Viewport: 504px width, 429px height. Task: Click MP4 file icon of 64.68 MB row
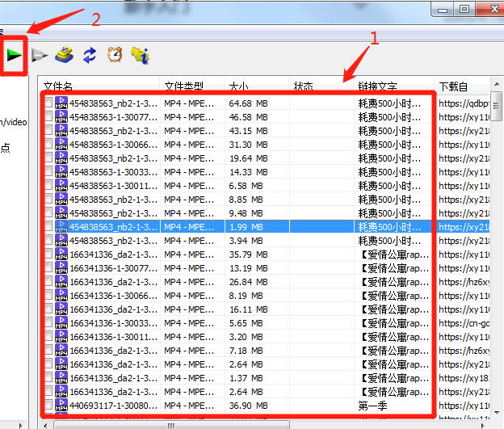coord(61,103)
